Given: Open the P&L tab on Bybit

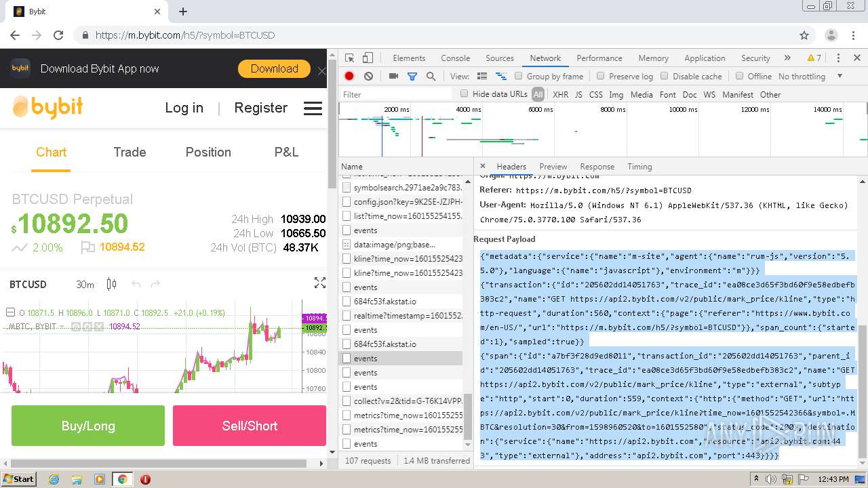Looking at the screenshot, I should tap(286, 152).
